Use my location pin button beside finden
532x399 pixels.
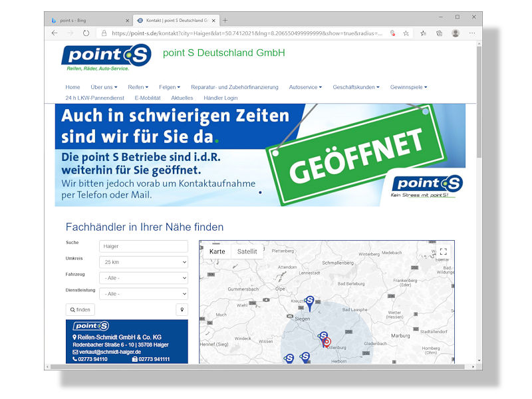tap(182, 309)
